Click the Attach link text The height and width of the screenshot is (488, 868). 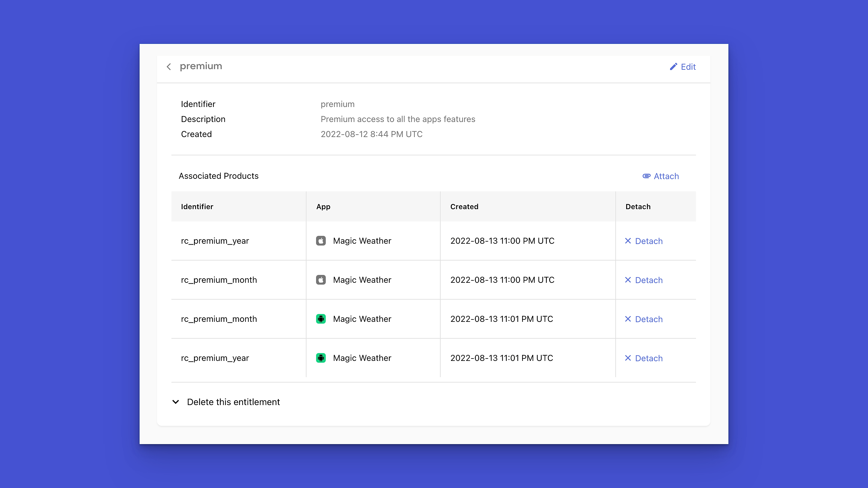click(666, 176)
